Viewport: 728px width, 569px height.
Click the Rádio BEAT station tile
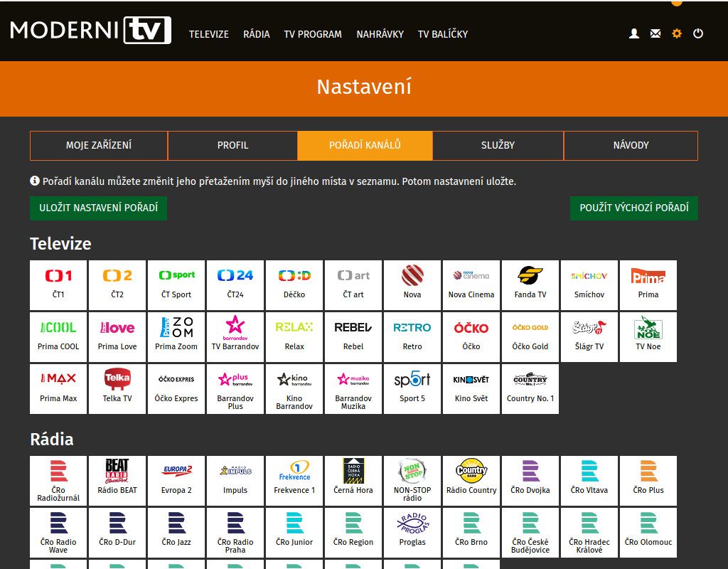pos(117,480)
